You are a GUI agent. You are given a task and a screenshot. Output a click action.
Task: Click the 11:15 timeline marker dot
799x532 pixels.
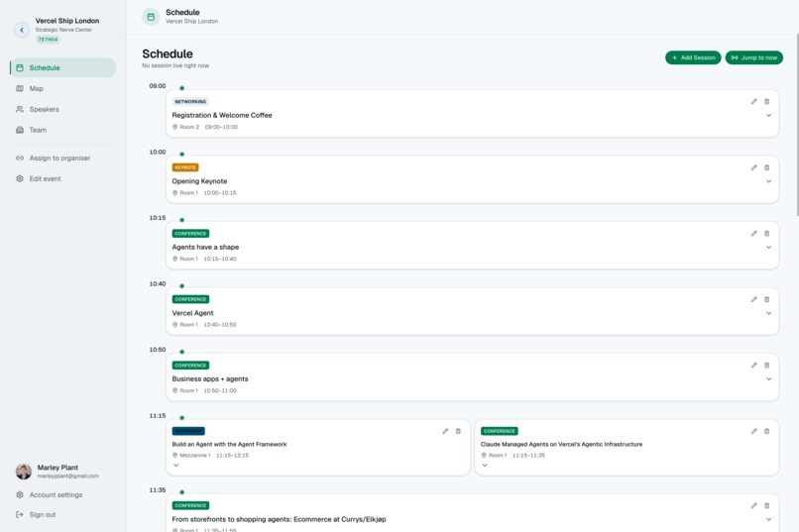click(x=182, y=418)
